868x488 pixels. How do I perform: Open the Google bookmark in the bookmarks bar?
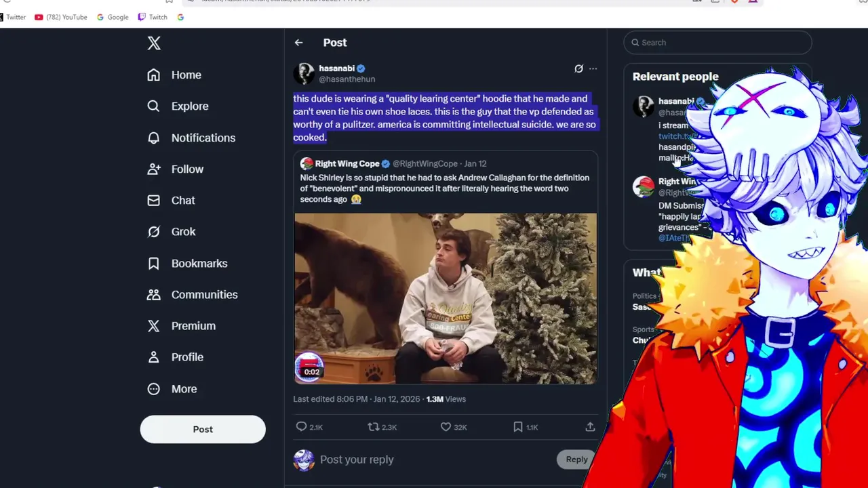coord(113,17)
